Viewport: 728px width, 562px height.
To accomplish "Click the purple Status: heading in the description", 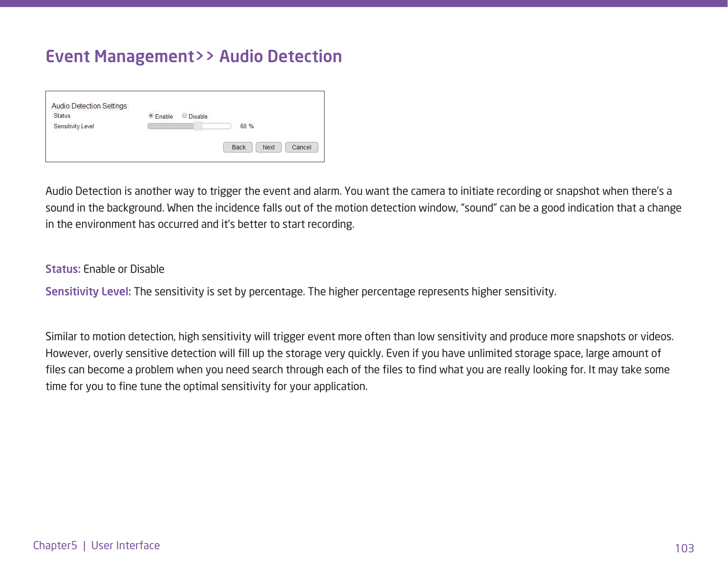I will point(63,269).
